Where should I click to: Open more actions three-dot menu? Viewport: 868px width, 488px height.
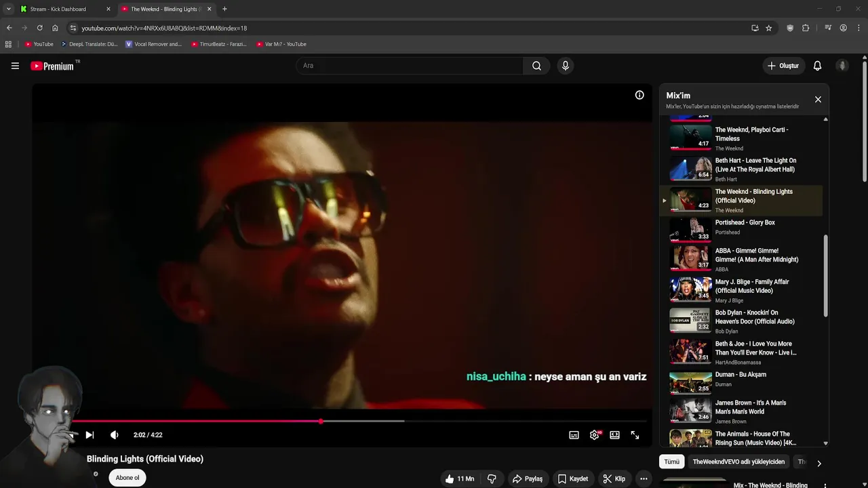pyautogui.click(x=644, y=479)
